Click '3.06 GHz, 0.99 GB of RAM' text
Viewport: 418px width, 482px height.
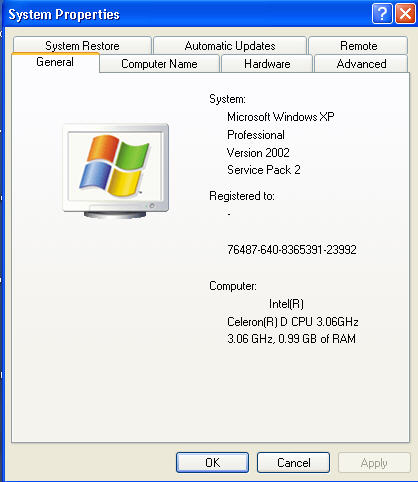(x=291, y=339)
